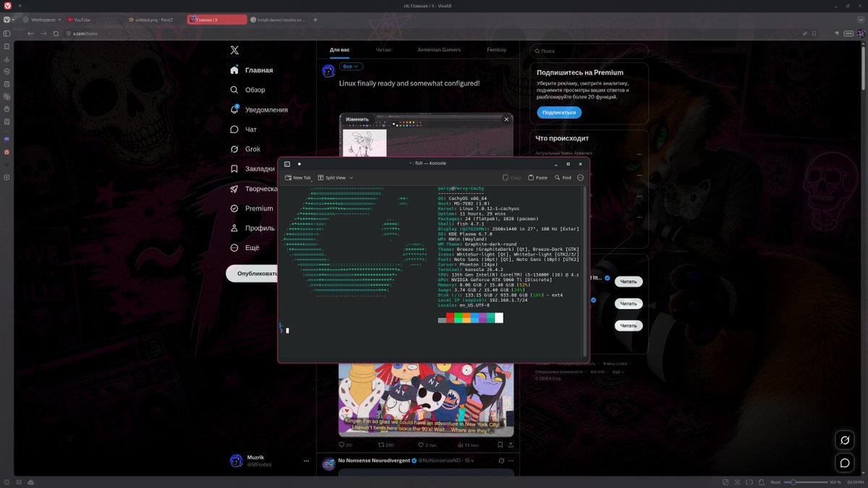The image size is (868, 488).
Task: Open Ещё more options in X sidebar
Action: pyautogui.click(x=244, y=247)
